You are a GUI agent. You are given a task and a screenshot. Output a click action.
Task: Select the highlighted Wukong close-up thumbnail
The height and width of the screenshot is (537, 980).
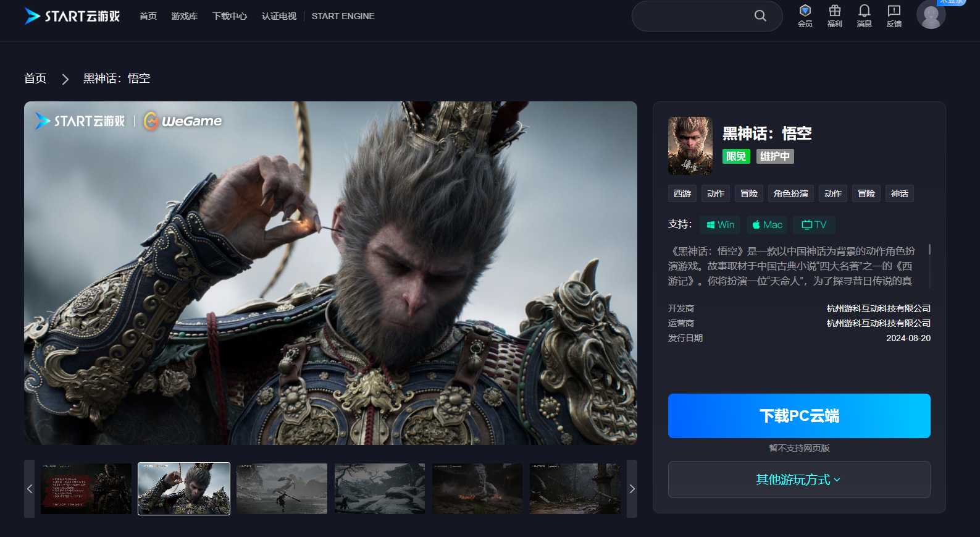click(x=184, y=489)
